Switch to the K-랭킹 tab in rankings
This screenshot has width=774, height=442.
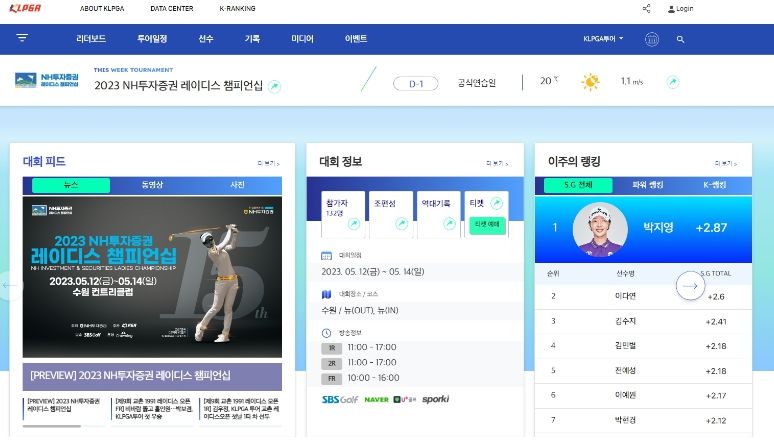click(715, 185)
